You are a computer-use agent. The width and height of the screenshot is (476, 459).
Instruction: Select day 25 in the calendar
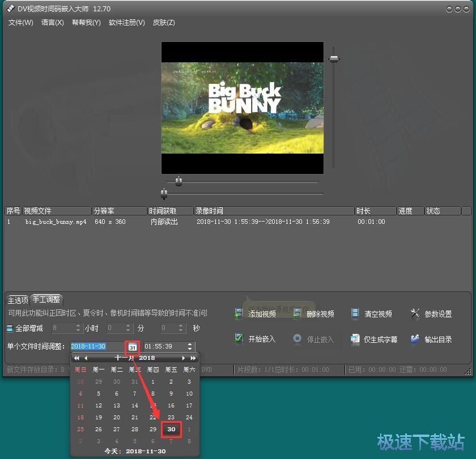point(80,430)
